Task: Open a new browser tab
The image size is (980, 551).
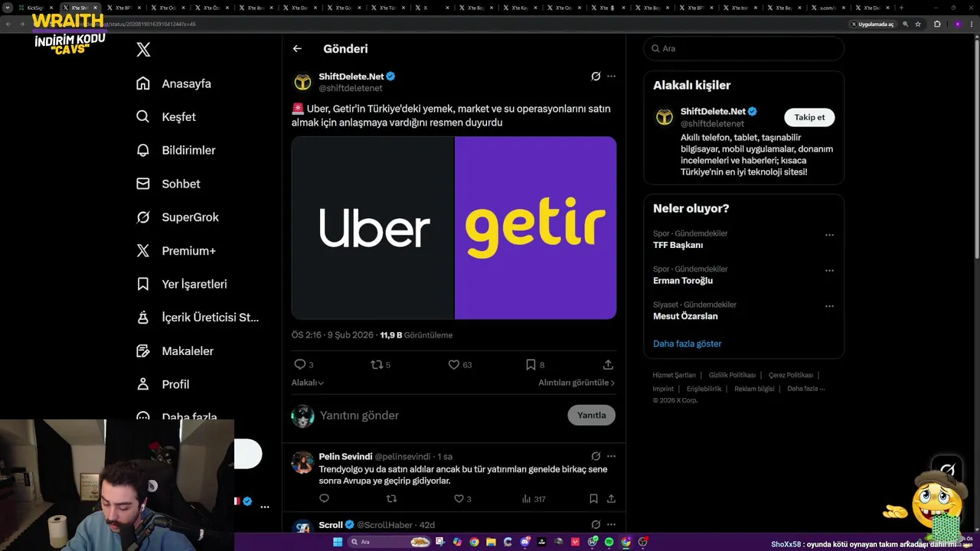Action: pyautogui.click(x=900, y=8)
